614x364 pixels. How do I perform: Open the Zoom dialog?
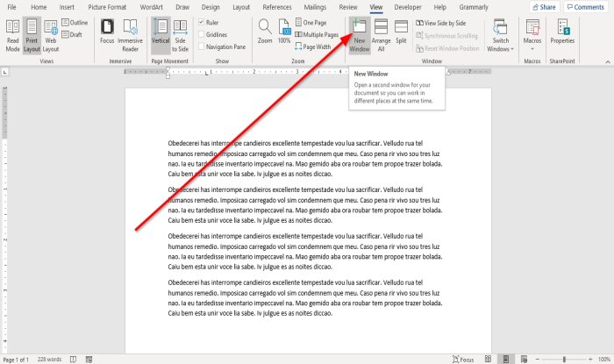pyautogui.click(x=265, y=32)
